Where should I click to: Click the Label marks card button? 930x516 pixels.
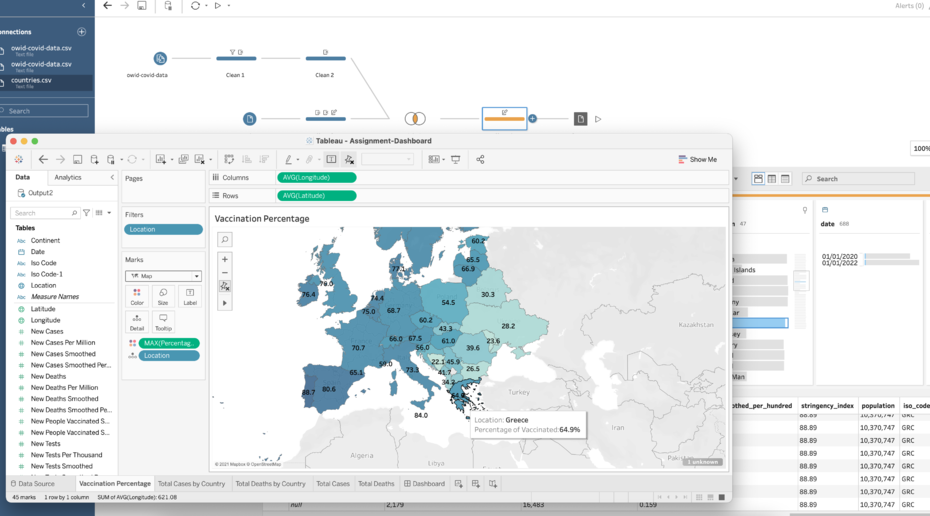pyautogui.click(x=190, y=297)
